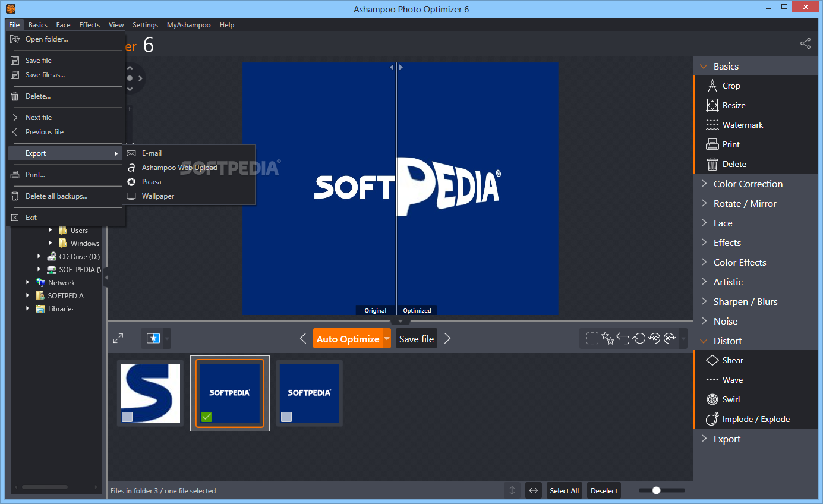Tick the checkbox on the third thumbnail
823x504 pixels.
tap(286, 417)
